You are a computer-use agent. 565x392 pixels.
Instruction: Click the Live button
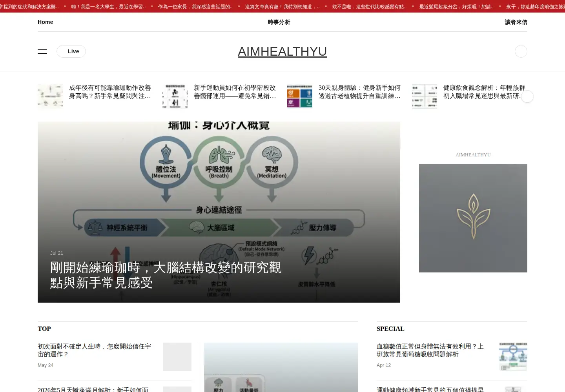pyautogui.click(x=71, y=51)
